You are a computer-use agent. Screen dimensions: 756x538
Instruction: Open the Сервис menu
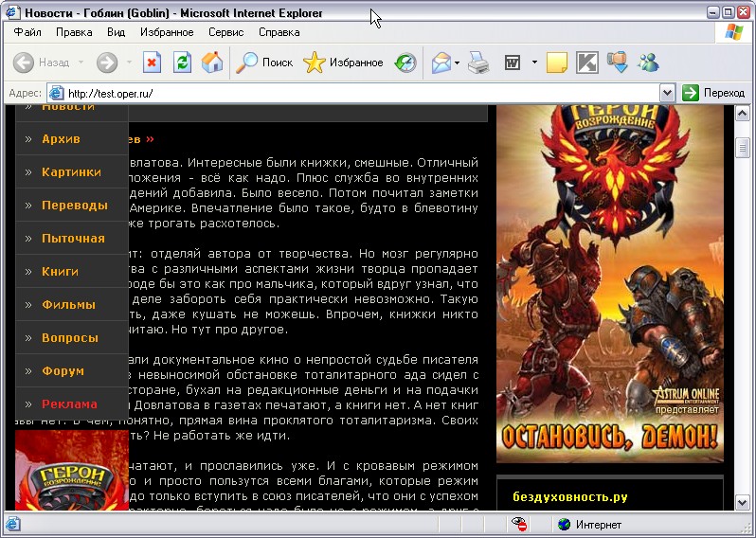tap(226, 32)
